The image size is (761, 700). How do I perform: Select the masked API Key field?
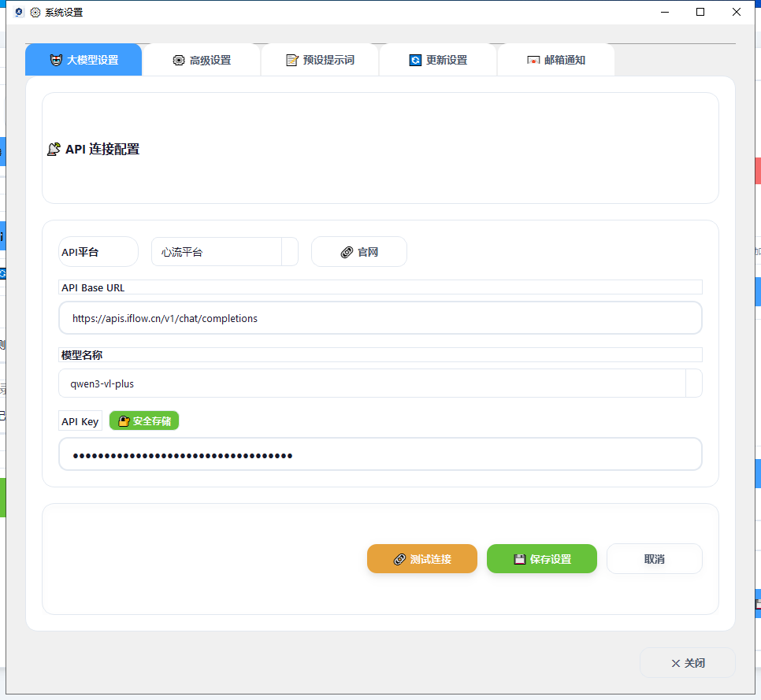pyautogui.click(x=380, y=454)
